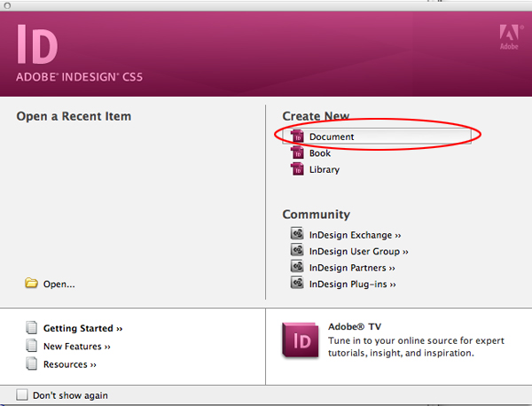
Task: Open the Getting Started link
Action: click(x=82, y=328)
